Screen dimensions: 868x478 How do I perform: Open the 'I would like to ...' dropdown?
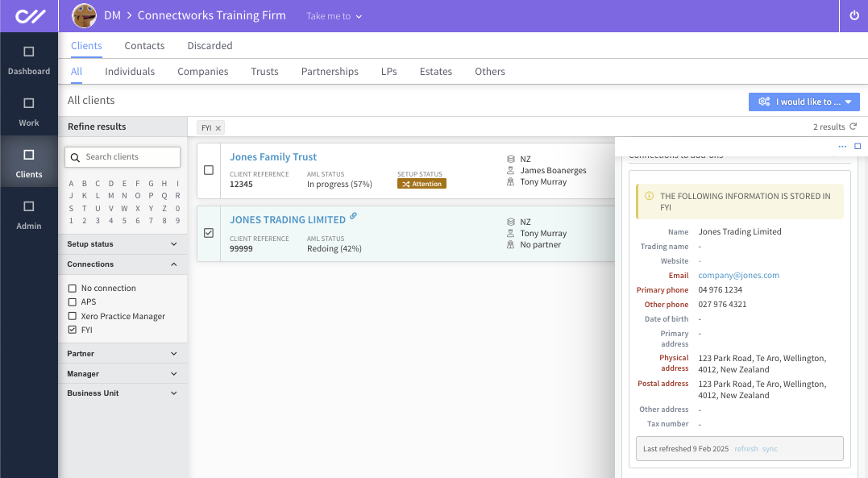804,102
